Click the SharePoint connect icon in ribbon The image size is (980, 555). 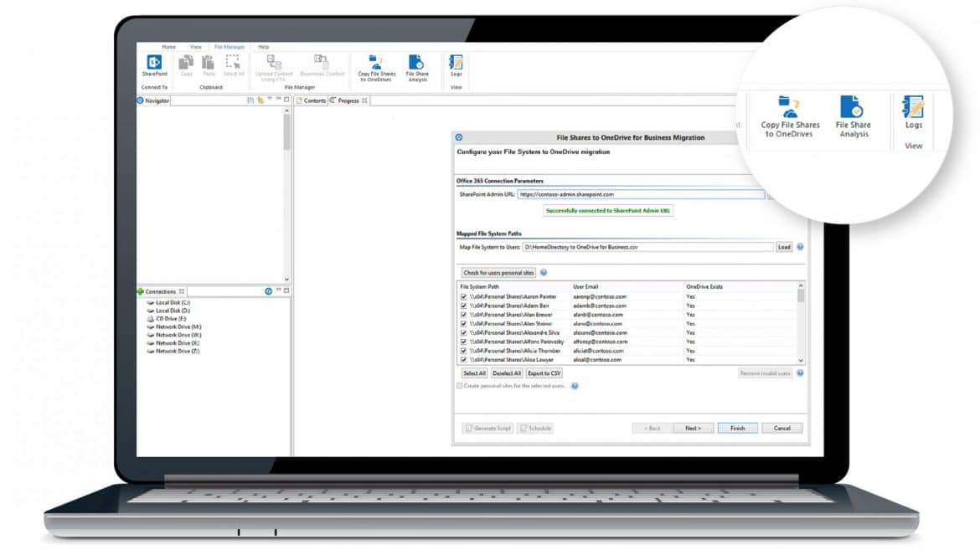[154, 63]
